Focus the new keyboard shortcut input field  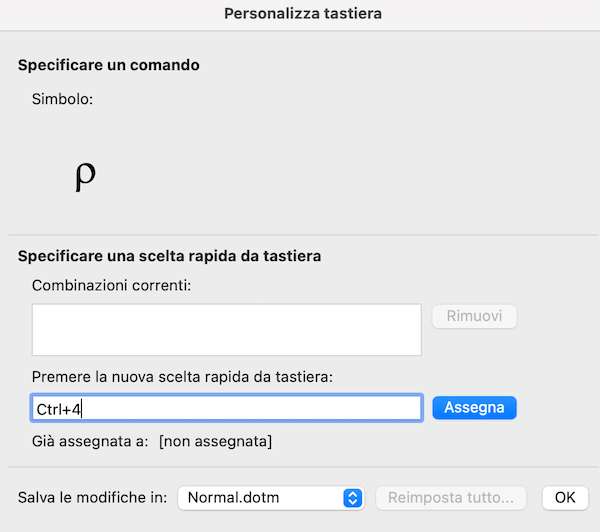(227, 408)
